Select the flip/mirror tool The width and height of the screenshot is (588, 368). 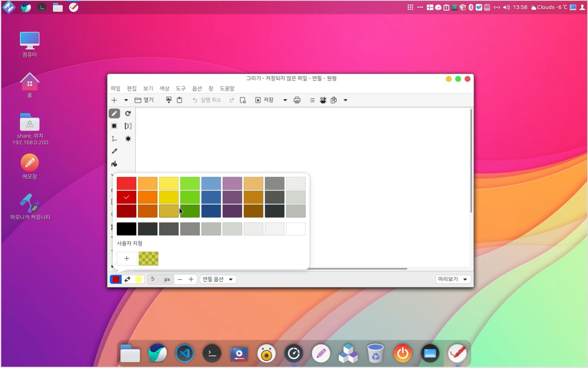128,126
